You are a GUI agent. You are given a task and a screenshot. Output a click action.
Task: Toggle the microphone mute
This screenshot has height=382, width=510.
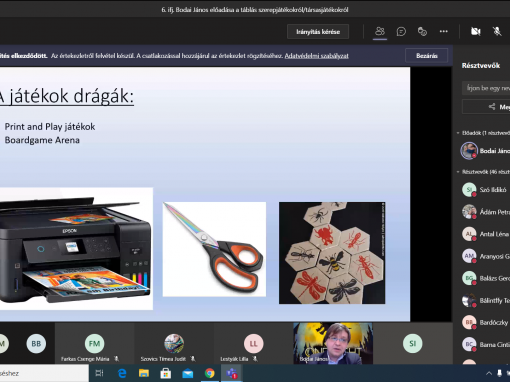tap(497, 32)
